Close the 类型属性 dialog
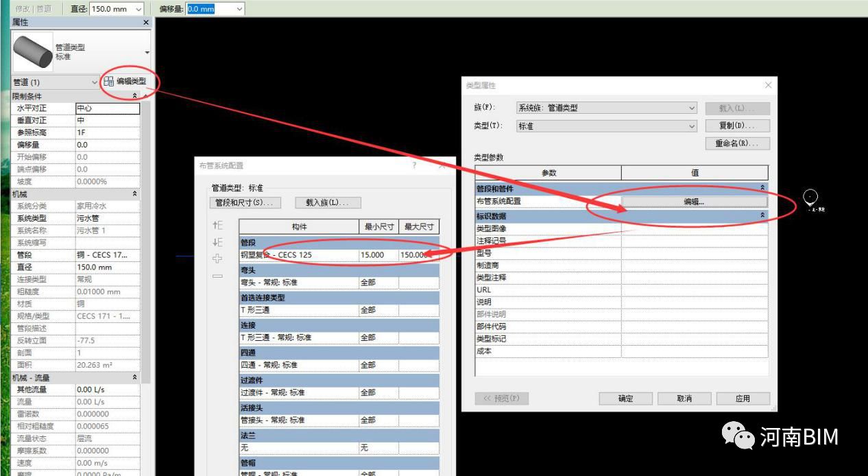Screen dimensions: 868x476 (x=768, y=85)
